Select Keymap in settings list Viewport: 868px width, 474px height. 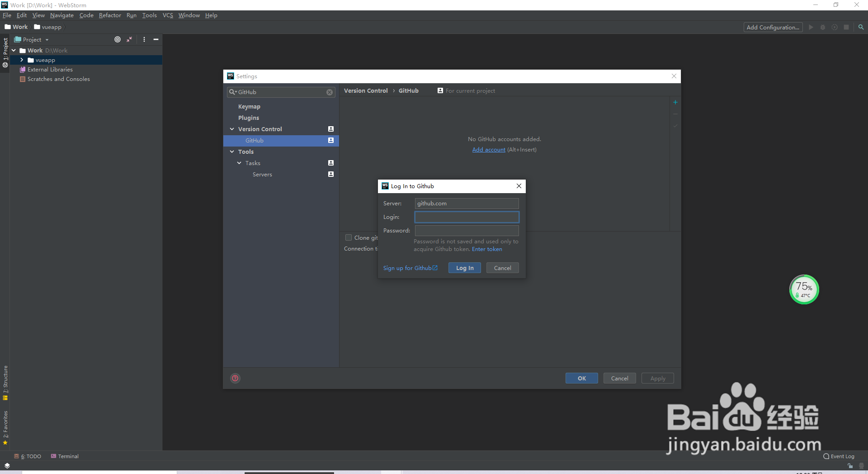point(249,106)
